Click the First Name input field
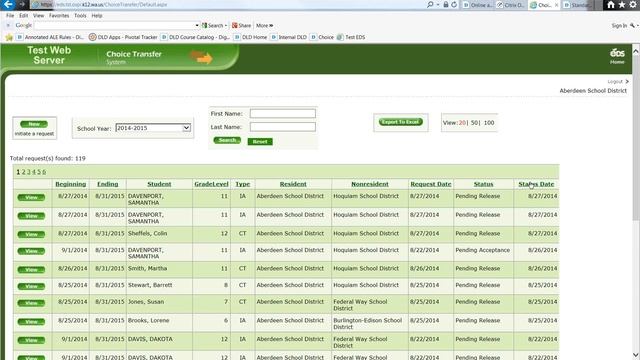Screen dimensions: 640x360 tap(282, 113)
